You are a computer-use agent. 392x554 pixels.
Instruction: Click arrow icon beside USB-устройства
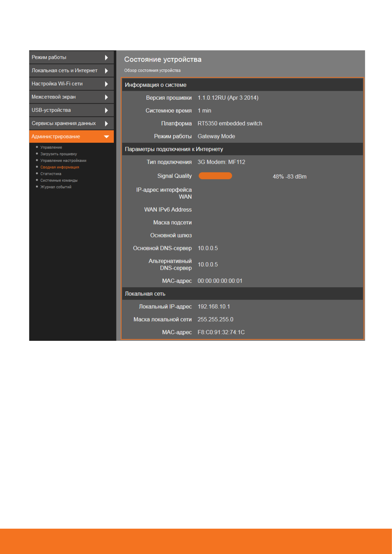click(106, 110)
